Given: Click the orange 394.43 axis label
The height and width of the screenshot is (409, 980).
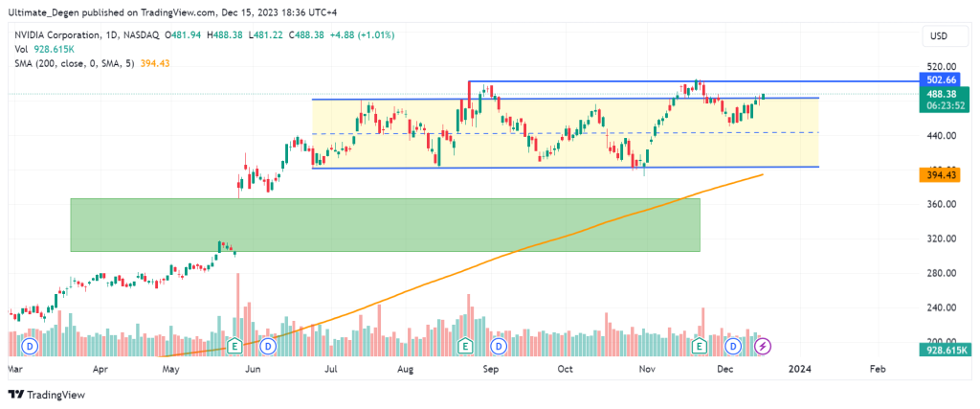Looking at the screenshot, I should [938, 175].
